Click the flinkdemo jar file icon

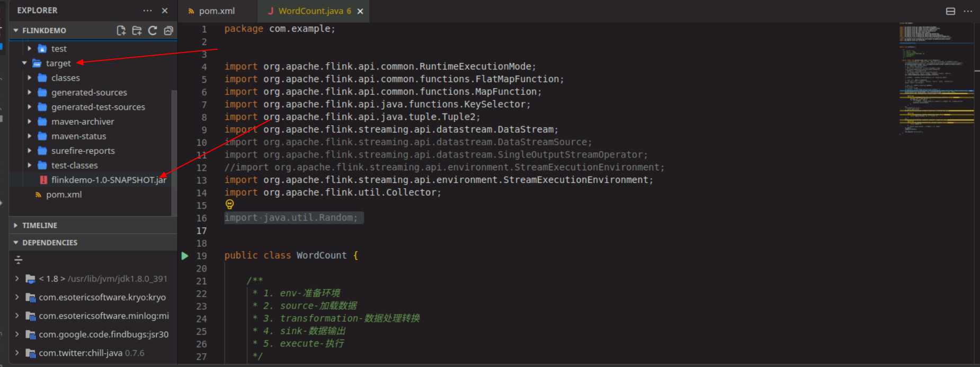pyautogui.click(x=43, y=180)
